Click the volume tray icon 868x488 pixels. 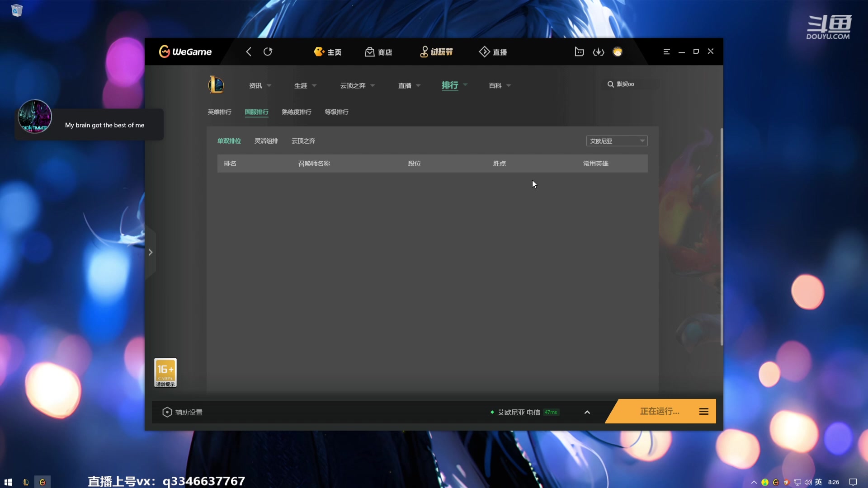[x=808, y=482]
